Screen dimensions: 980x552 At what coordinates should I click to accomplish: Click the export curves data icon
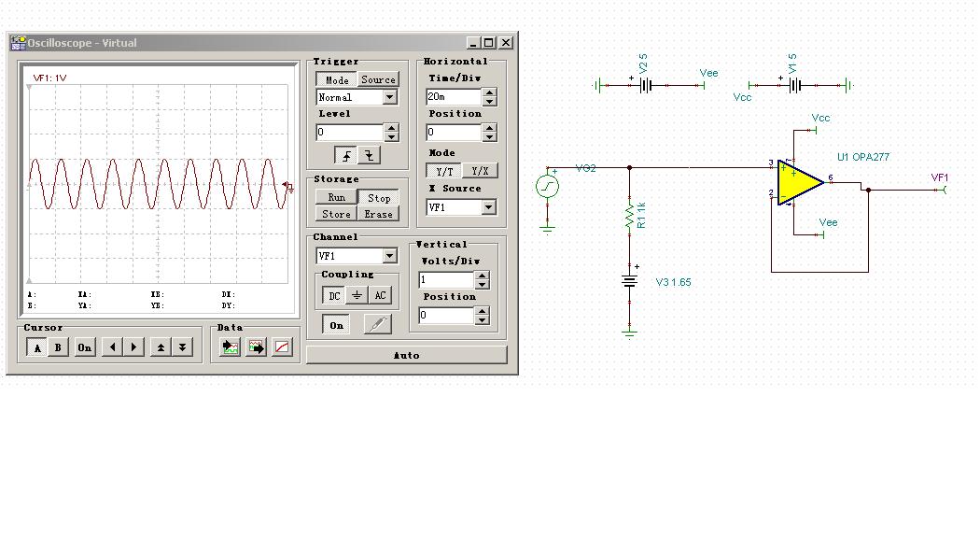point(230,347)
